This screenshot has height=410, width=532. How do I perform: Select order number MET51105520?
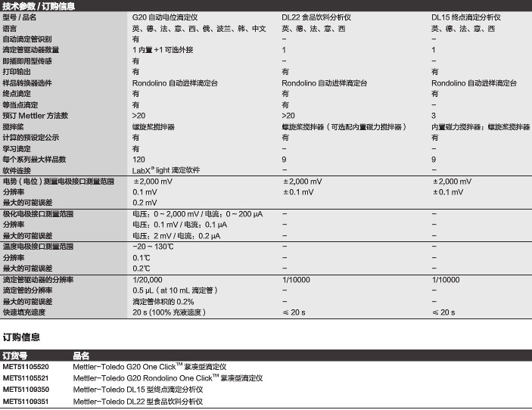pyautogui.click(x=26, y=367)
